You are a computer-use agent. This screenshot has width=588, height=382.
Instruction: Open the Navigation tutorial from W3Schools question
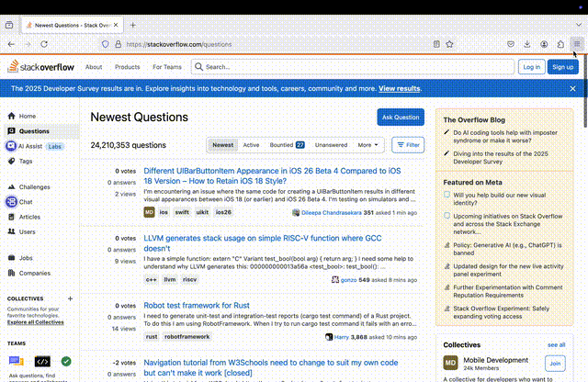[x=271, y=367]
